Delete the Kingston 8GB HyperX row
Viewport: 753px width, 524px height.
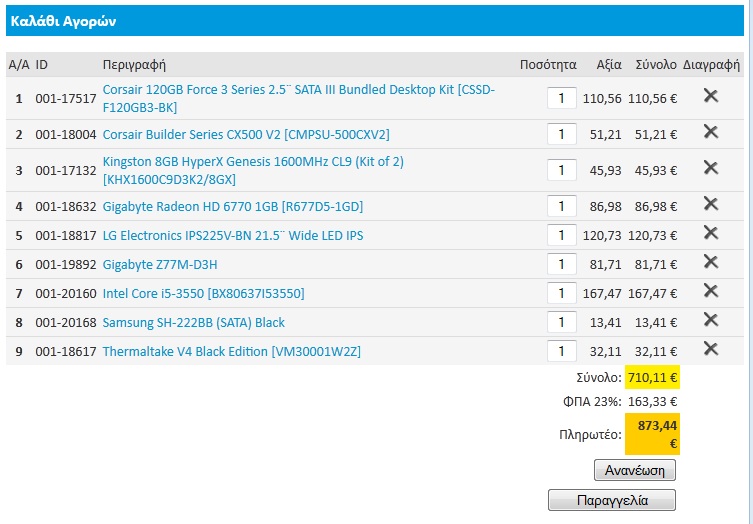pyautogui.click(x=711, y=168)
